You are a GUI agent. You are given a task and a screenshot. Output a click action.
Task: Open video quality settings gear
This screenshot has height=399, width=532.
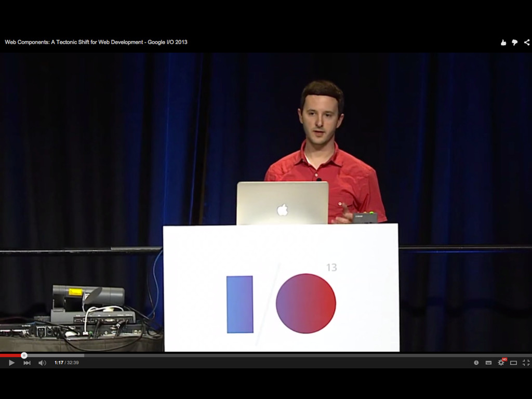tap(501, 363)
